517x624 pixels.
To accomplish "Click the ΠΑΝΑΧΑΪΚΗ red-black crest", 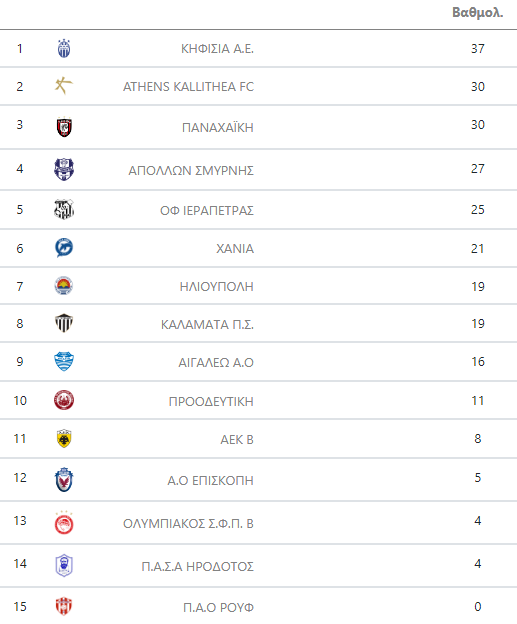I will point(64,127).
